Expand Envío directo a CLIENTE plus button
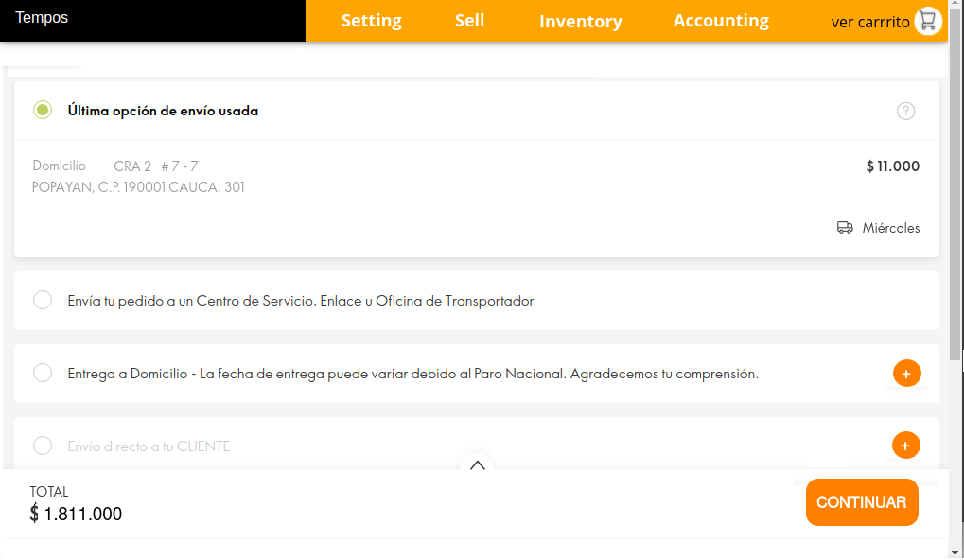The height and width of the screenshot is (560, 964). [x=906, y=445]
